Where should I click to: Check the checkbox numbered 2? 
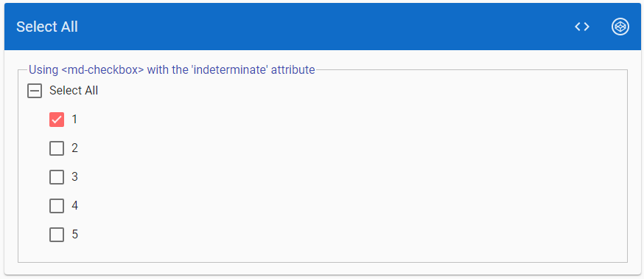[57, 148]
